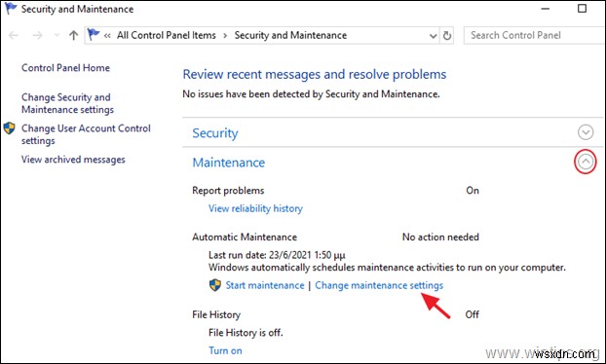This screenshot has height=364, width=606.
Task: Focus the Search Control Panel field
Action: tap(535, 35)
